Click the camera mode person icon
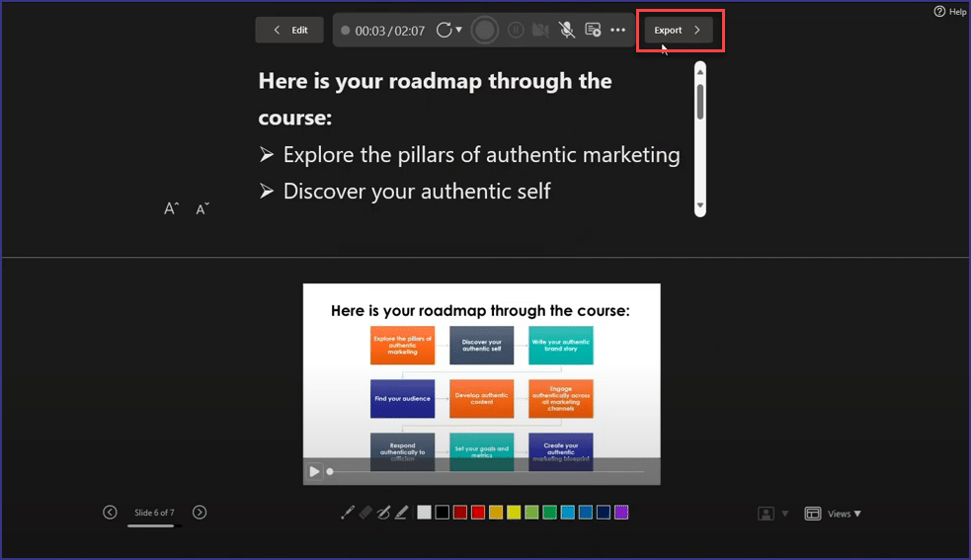Image resolution: width=971 pixels, height=560 pixels. 766,514
